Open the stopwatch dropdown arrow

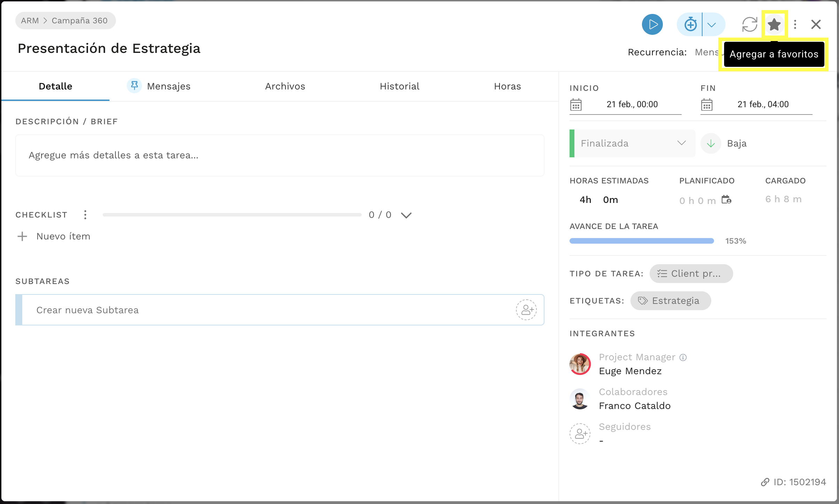tap(712, 25)
